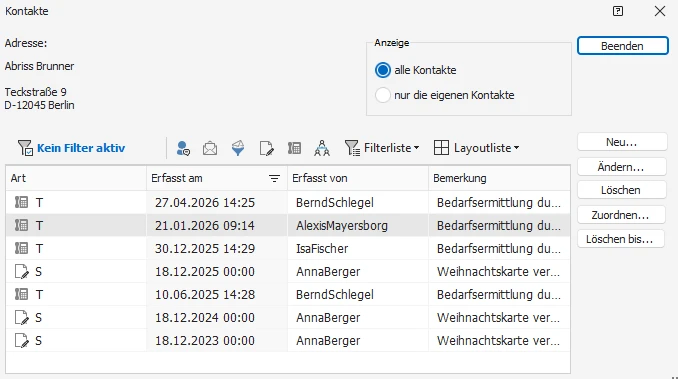Select 'nur die eigenen Kontakte' option
The width and height of the screenshot is (678, 379).
pyautogui.click(x=383, y=95)
